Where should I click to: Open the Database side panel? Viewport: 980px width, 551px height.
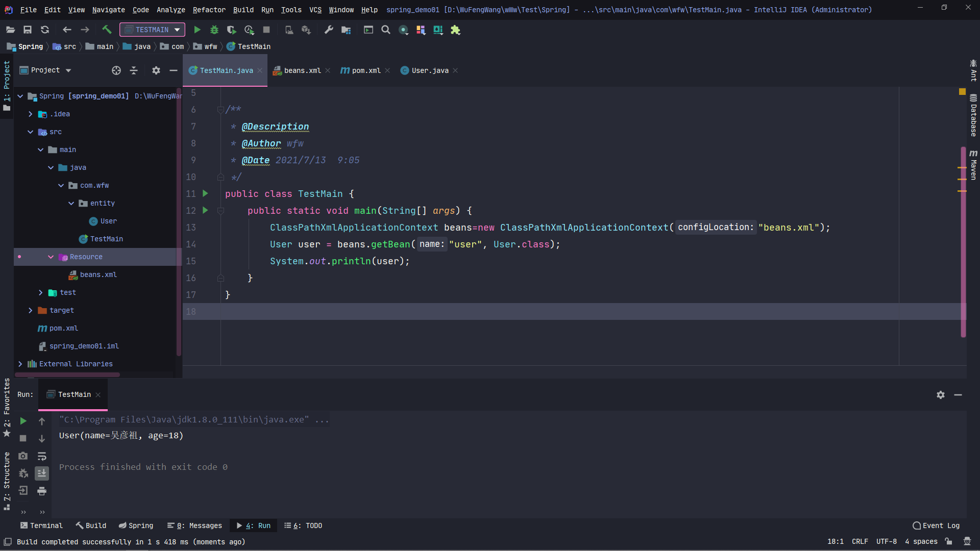(973, 115)
